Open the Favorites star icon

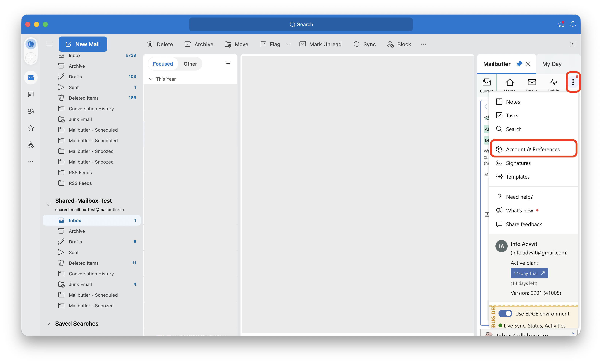coord(31,128)
